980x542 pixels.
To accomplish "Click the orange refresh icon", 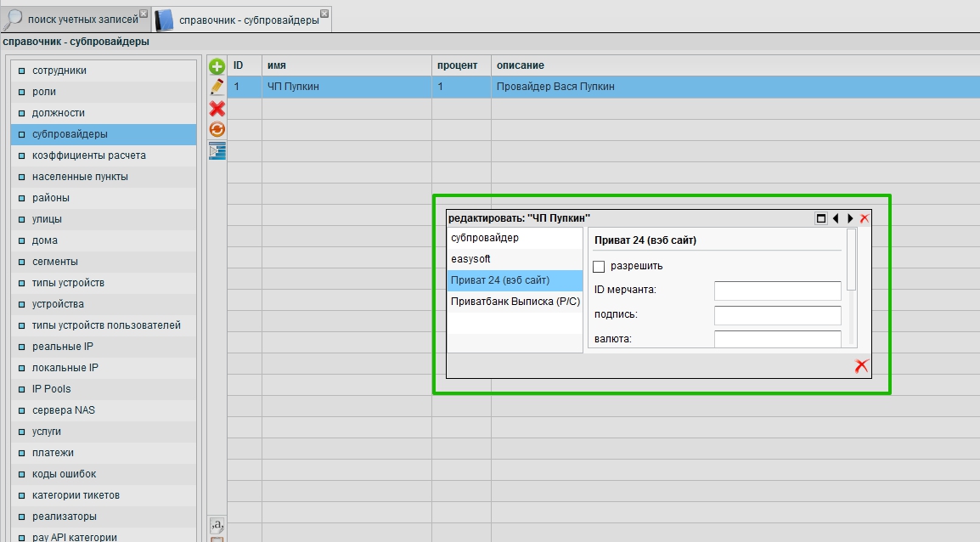I will 217,129.
